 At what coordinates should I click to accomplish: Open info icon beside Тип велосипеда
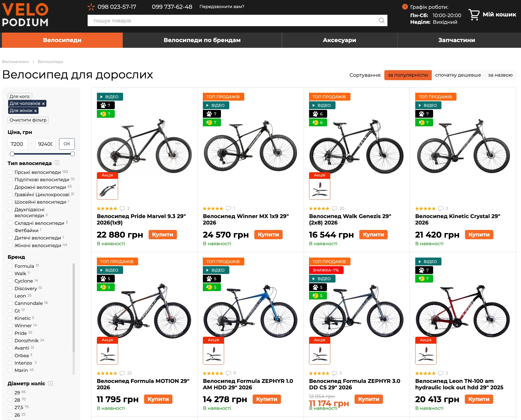point(57,163)
